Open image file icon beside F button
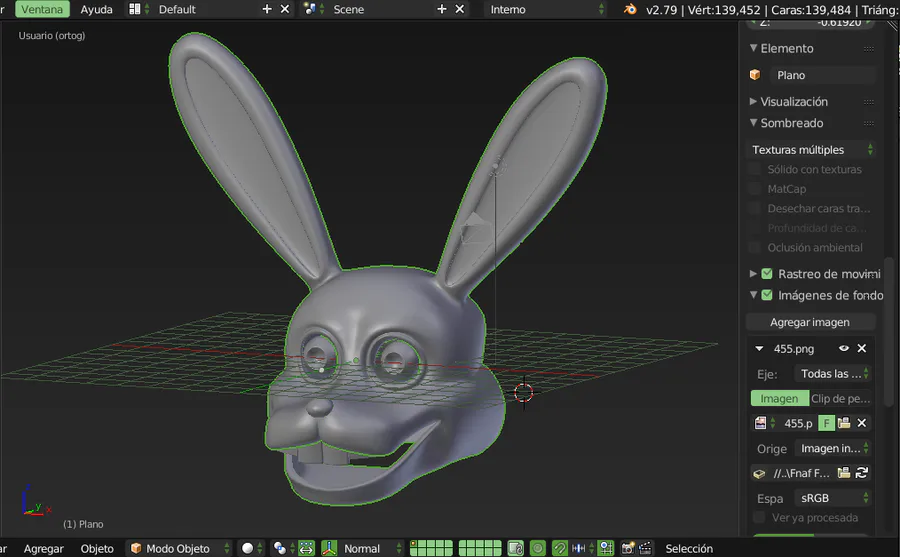The height and width of the screenshot is (557, 900). pyautogui.click(x=844, y=423)
